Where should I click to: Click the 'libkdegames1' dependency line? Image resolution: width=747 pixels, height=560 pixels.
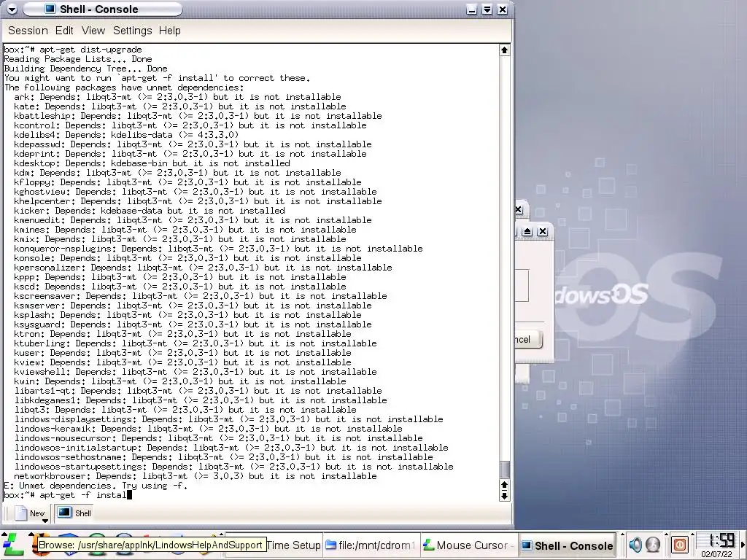[201, 400]
